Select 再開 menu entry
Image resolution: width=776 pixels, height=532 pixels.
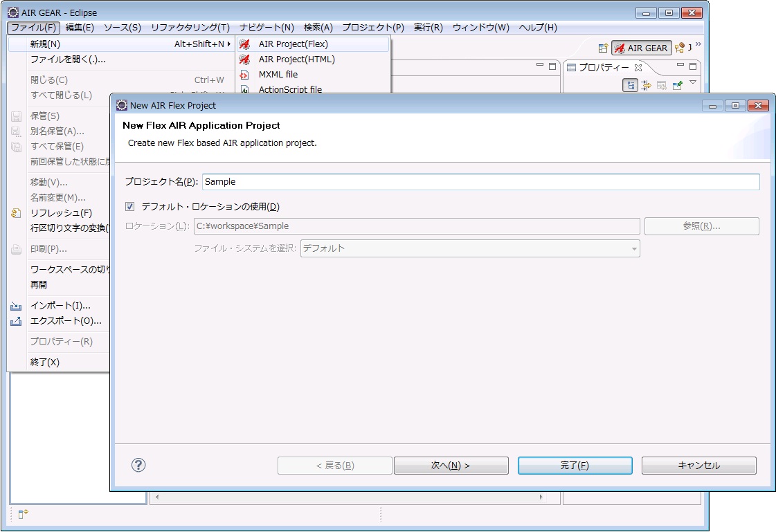pos(60,285)
